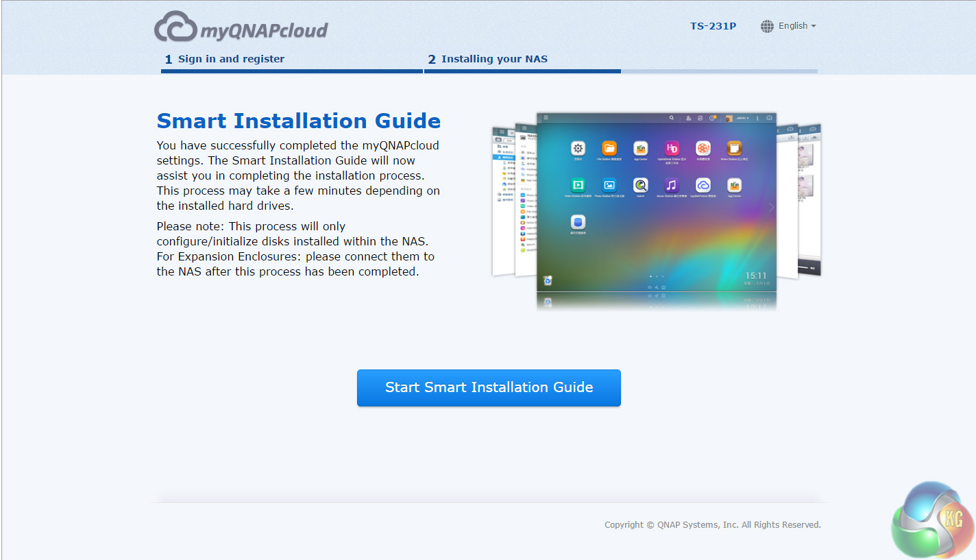Viewport: 976px width, 560px height.
Task: Click the blue Photo Station icon
Action: point(609,184)
